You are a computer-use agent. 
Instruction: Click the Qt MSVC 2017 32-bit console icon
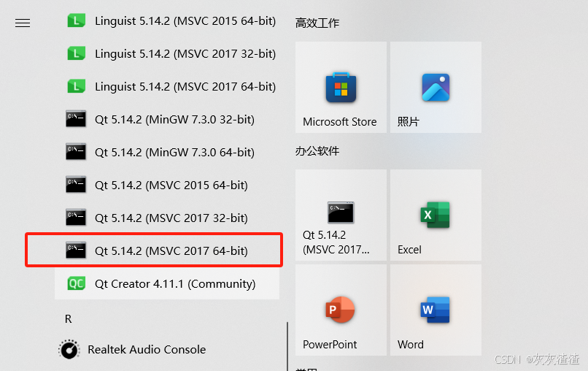point(76,218)
